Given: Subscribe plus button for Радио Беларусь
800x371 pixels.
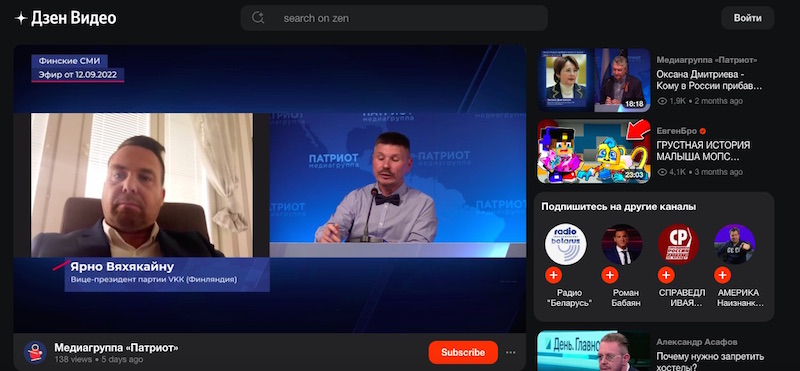Looking at the screenshot, I should point(553,276).
